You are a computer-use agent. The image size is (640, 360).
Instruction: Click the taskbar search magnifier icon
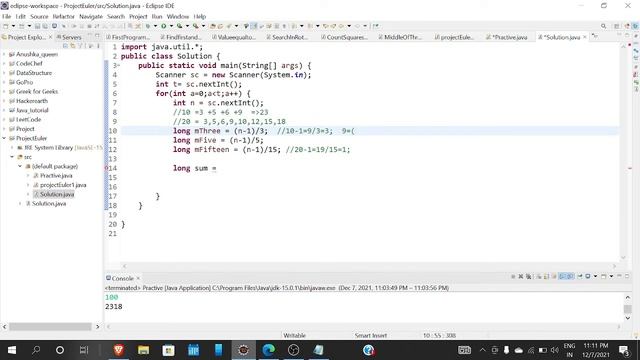36,350
